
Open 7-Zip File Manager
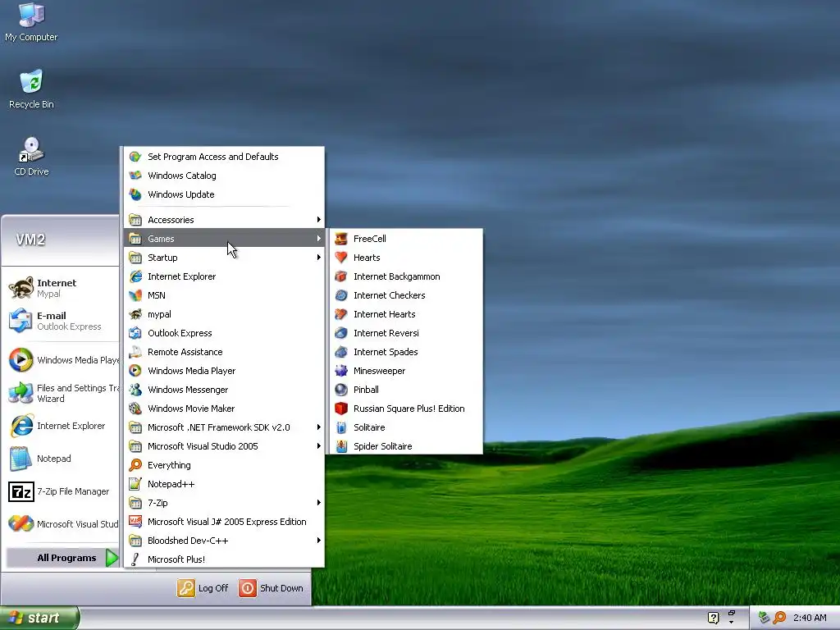(62, 491)
